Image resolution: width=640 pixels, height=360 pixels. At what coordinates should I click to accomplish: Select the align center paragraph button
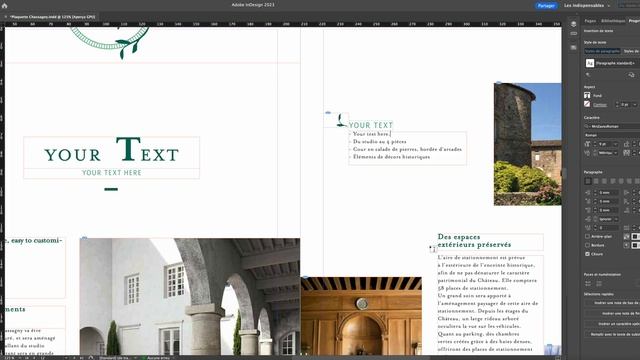click(x=596, y=181)
